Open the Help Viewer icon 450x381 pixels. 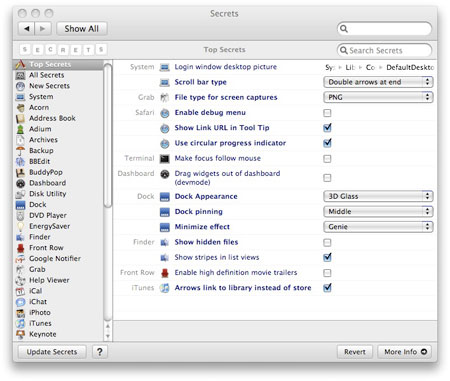pyautogui.click(x=21, y=280)
